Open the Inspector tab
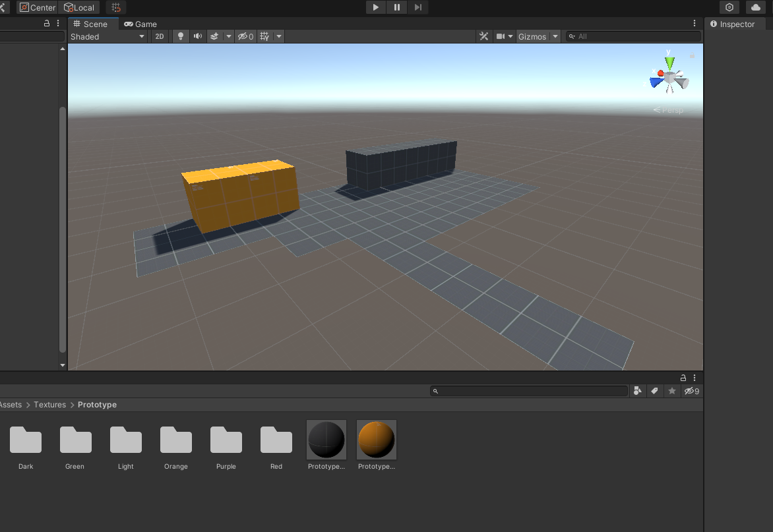 pyautogui.click(x=733, y=24)
